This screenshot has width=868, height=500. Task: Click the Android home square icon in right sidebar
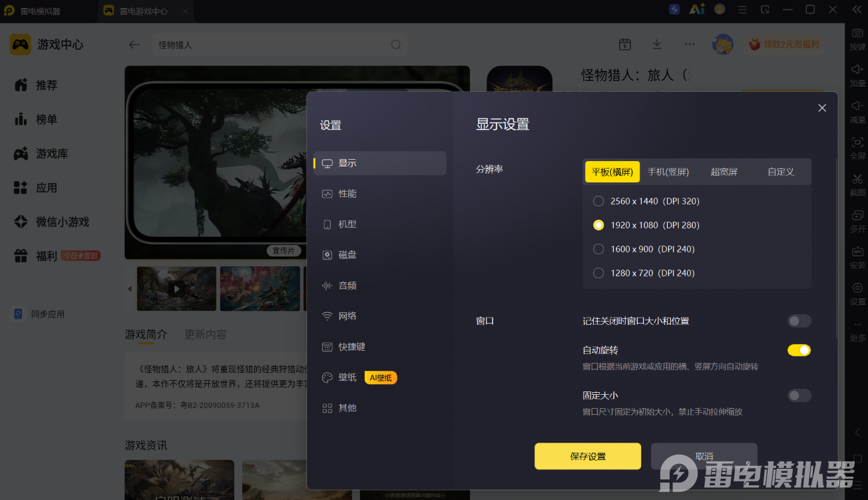(857, 459)
